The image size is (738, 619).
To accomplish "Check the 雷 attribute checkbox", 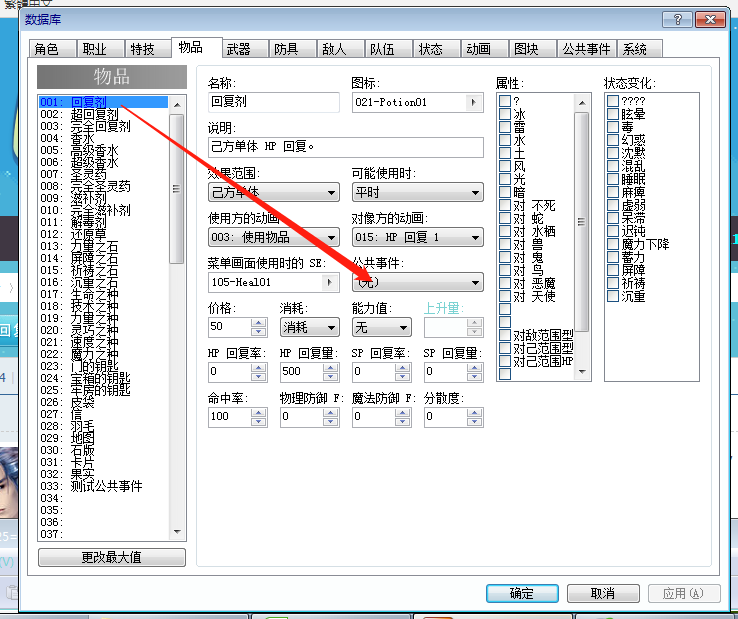I will tap(505, 127).
